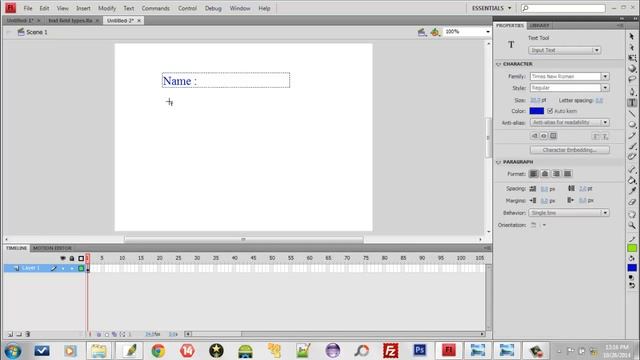Viewport: 640px width, 360px height.
Task: Click the Edit Scene icon
Action: [x=422, y=32]
